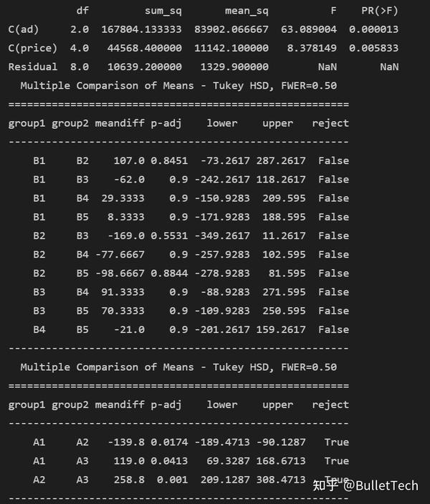Click second Tukey HSD table title
430x504 pixels.
pos(178,367)
